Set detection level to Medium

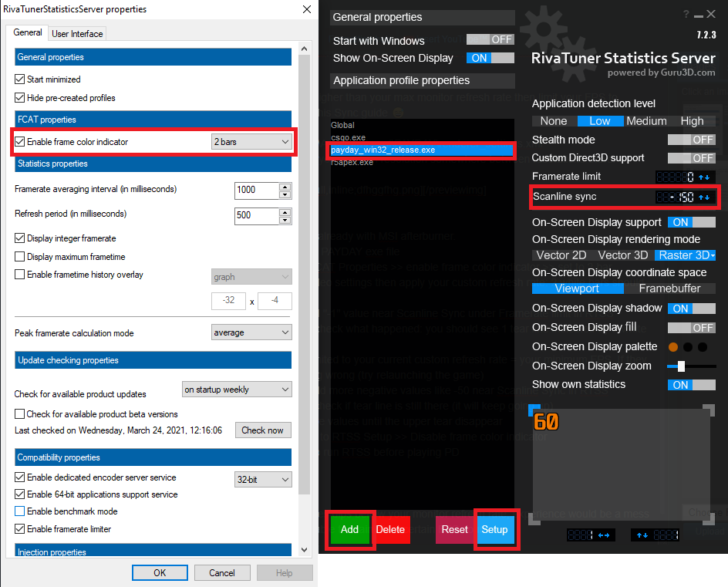click(646, 121)
